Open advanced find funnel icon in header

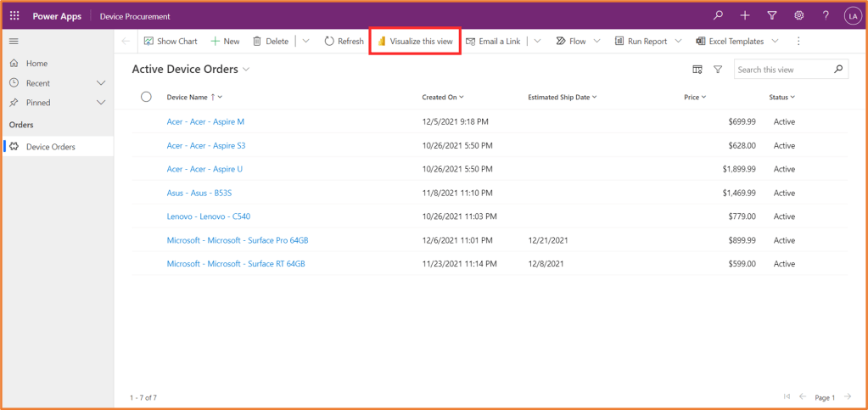pyautogui.click(x=771, y=16)
